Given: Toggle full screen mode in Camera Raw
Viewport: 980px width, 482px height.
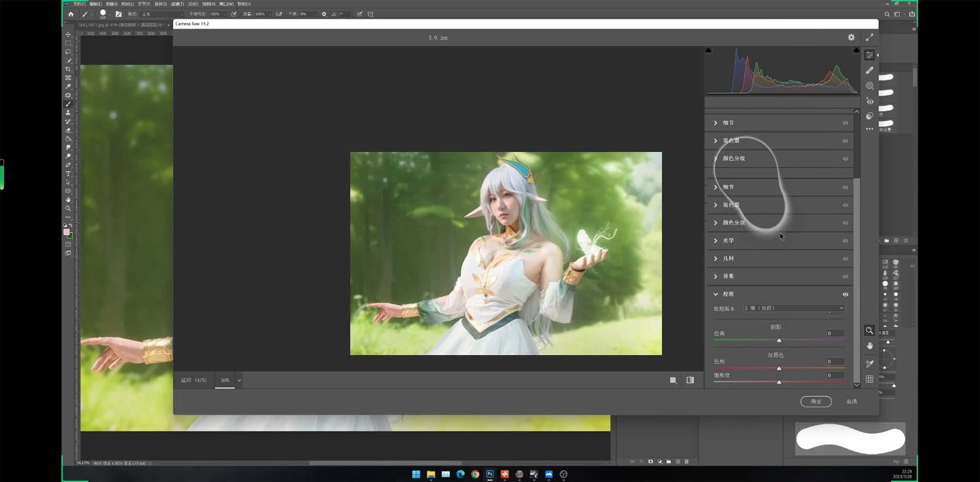Looking at the screenshot, I should (870, 37).
